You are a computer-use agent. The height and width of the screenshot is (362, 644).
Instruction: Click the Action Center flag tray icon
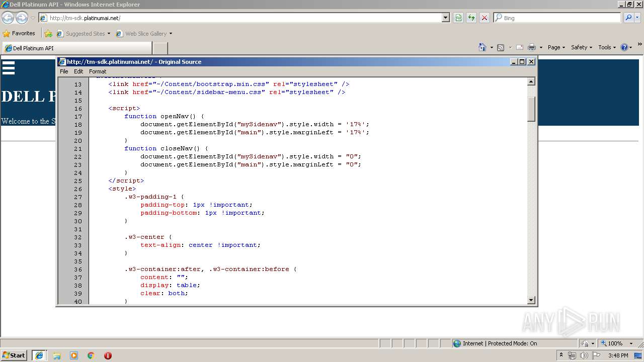coord(596,355)
